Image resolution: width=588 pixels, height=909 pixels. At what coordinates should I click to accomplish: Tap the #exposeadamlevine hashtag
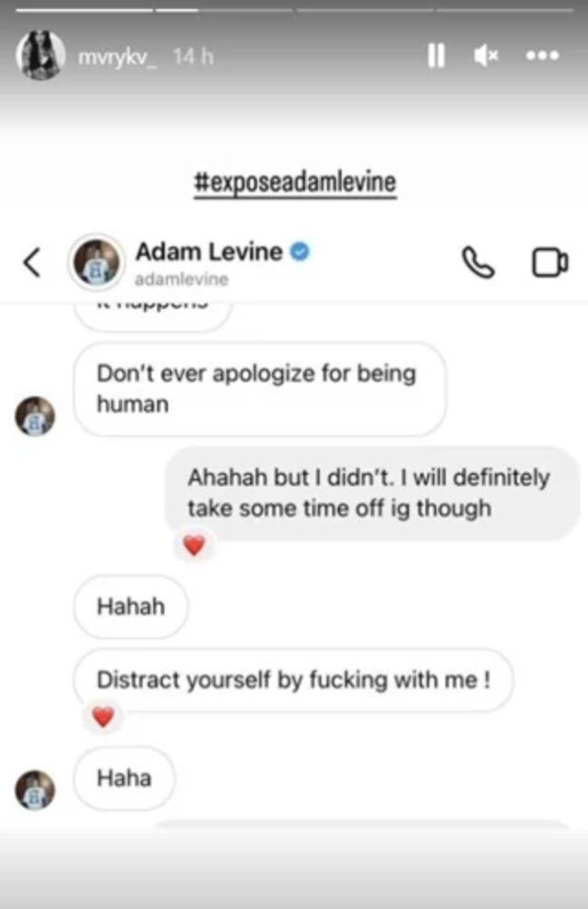(296, 182)
